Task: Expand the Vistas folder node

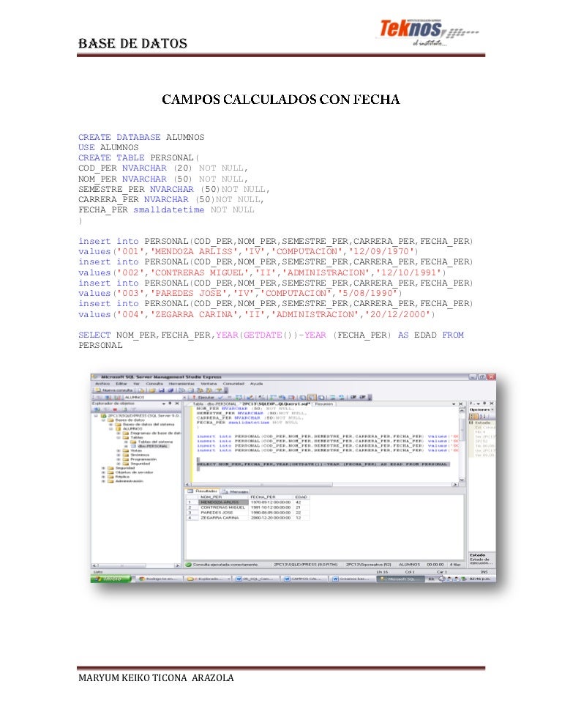Action: coord(118,450)
